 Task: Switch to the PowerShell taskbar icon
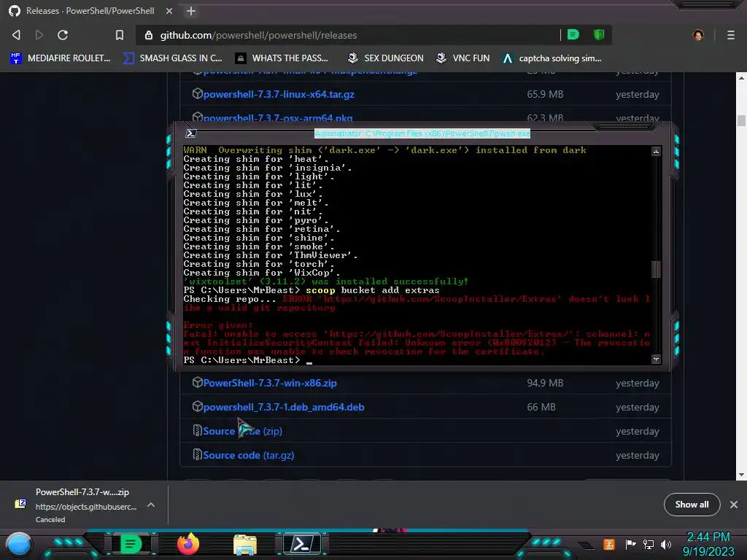click(303, 543)
